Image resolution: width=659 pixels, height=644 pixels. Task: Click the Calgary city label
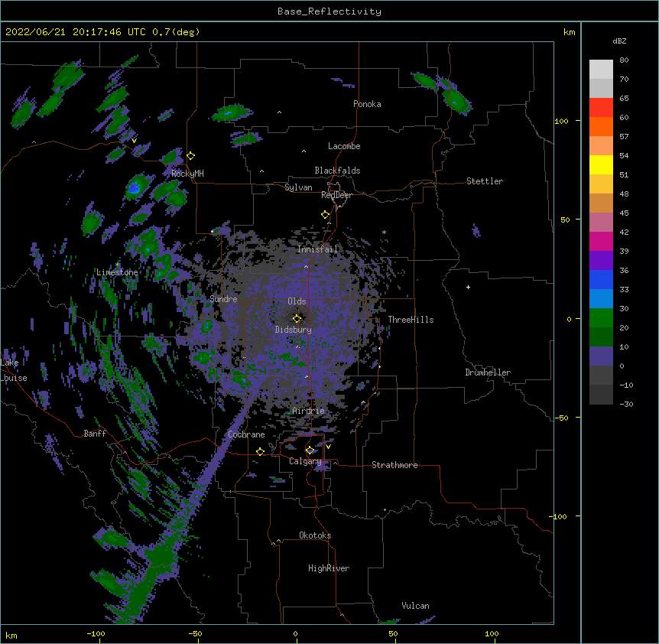305,461
